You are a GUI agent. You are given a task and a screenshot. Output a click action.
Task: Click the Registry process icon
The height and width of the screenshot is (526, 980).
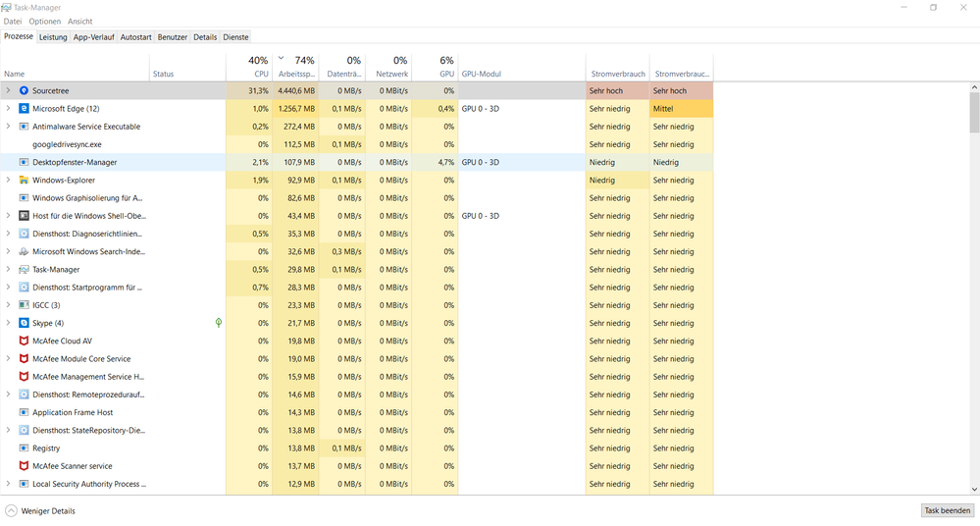pyautogui.click(x=24, y=448)
